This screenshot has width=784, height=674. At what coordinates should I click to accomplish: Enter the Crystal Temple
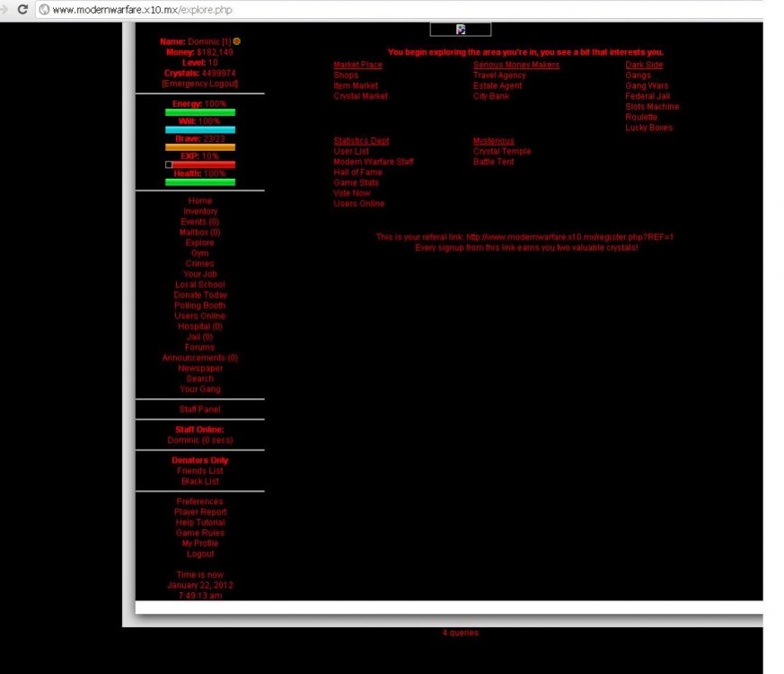[x=501, y=152]
